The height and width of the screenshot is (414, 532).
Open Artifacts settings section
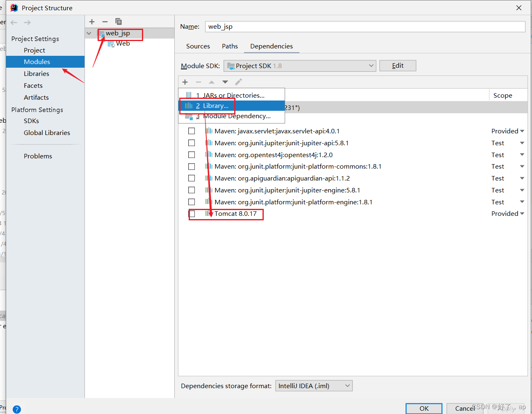tap(36, 98)
